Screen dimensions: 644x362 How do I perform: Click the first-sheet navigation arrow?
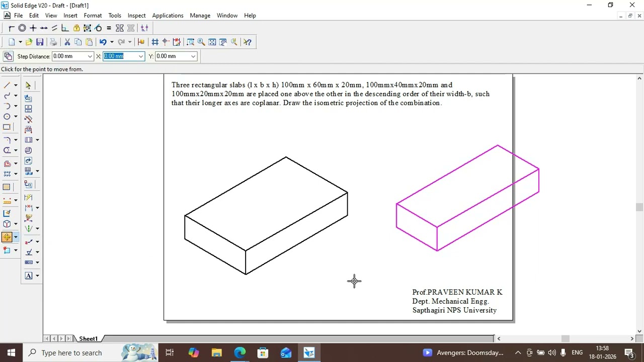[x=47, y=339]
